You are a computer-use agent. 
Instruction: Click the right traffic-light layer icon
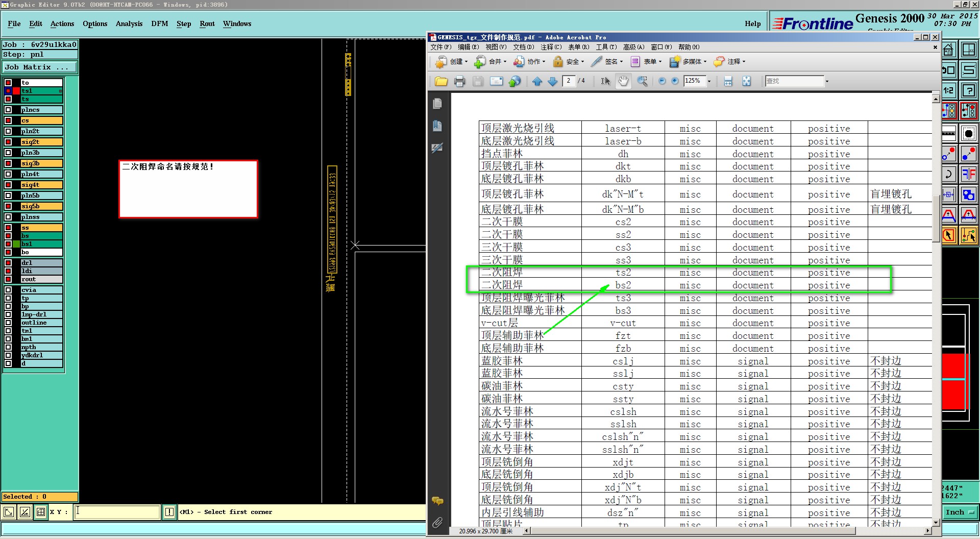pyautogui.click(x=968, y=110)
